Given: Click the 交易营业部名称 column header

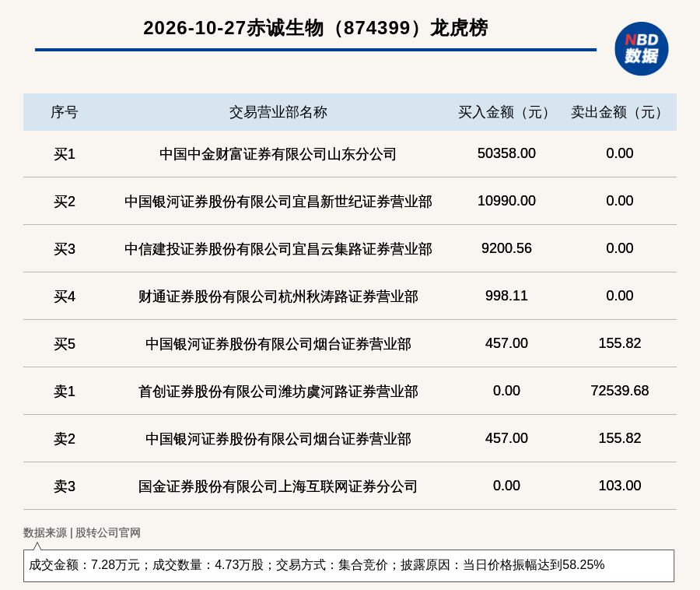Looking at the screenshot, I should [278, 112].
